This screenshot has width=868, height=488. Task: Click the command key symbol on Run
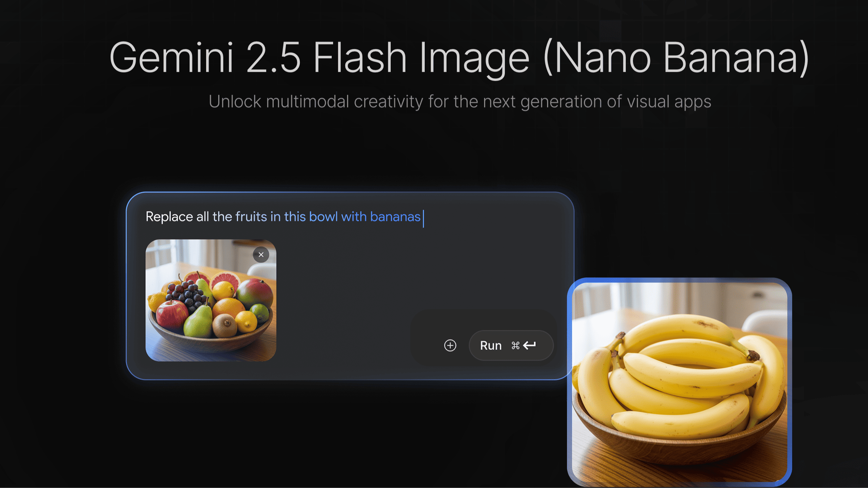pyautogui.click(x=515, y=345)
